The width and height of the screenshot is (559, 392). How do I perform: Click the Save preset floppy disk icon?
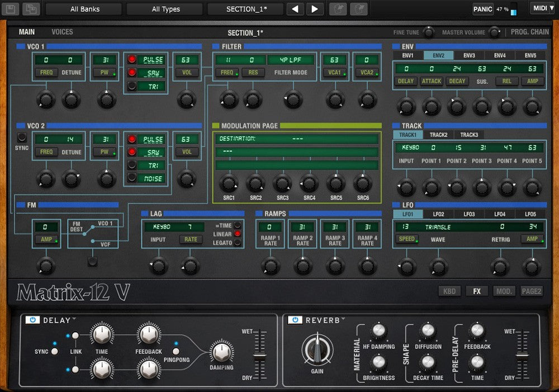pyautogui.click(x=10, y=8)
